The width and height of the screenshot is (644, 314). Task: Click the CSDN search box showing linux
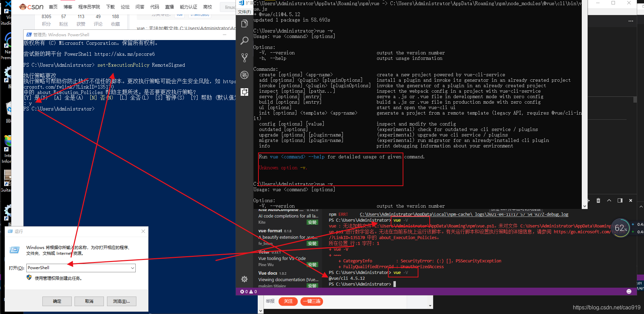coord(228,7)
